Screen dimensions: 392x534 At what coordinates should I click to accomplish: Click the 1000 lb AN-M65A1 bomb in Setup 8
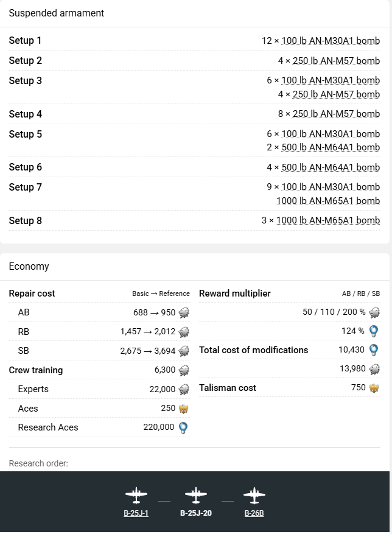point(328,221)
